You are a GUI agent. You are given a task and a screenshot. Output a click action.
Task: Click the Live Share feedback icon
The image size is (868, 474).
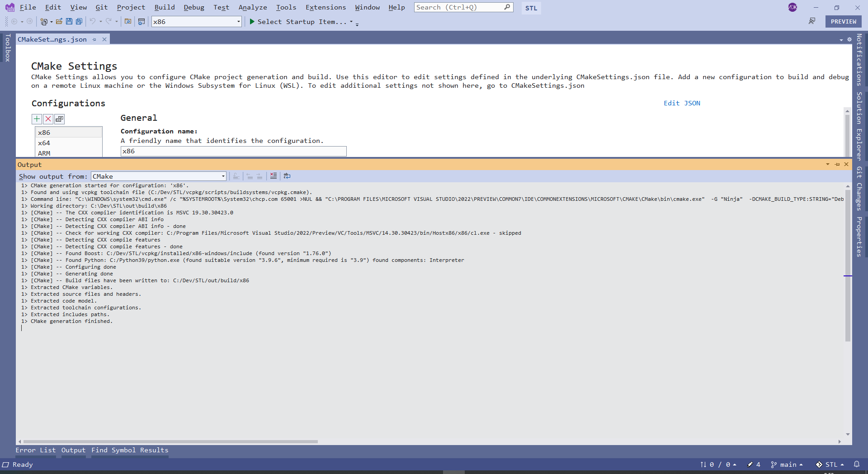pos(812,21)
